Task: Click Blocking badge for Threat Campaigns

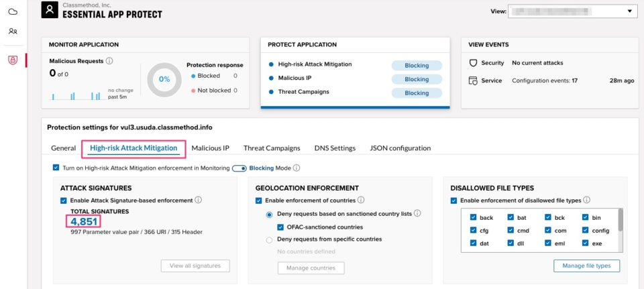Action: tap(417, 93)
